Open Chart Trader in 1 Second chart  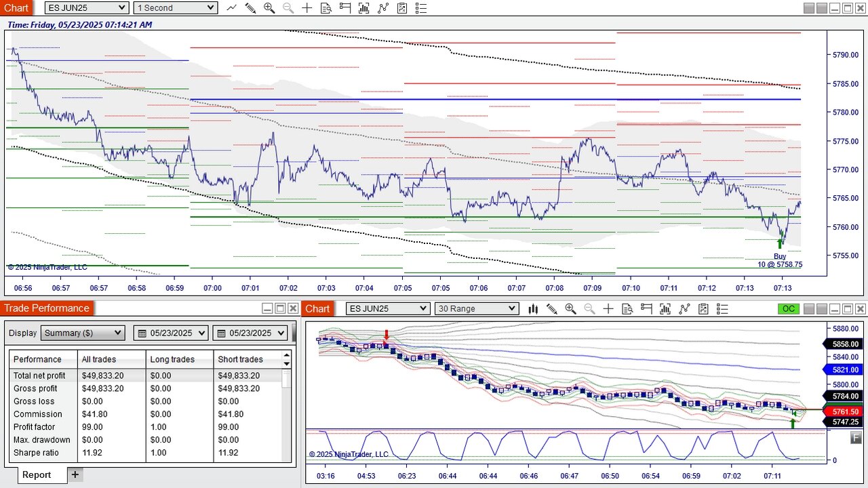coord(345,8)
